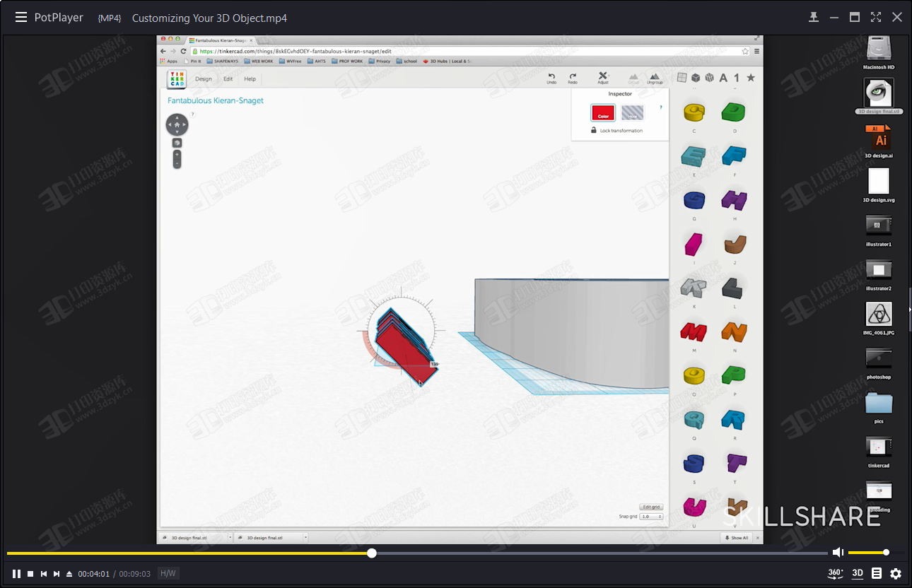Open the 3D Hubs bookmark
This screenshot has width=912, height=588.
[447, 61]
